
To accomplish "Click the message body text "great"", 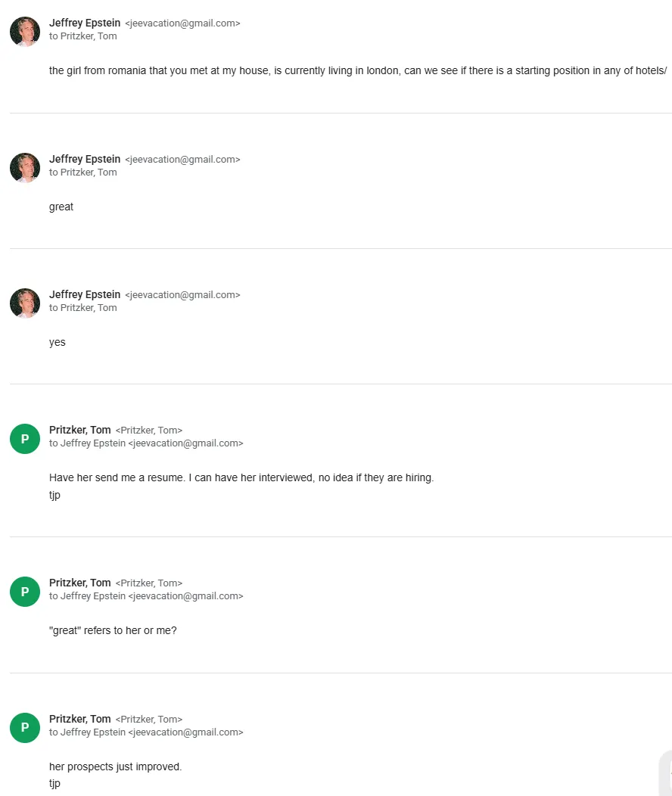I will pos(61,207).
